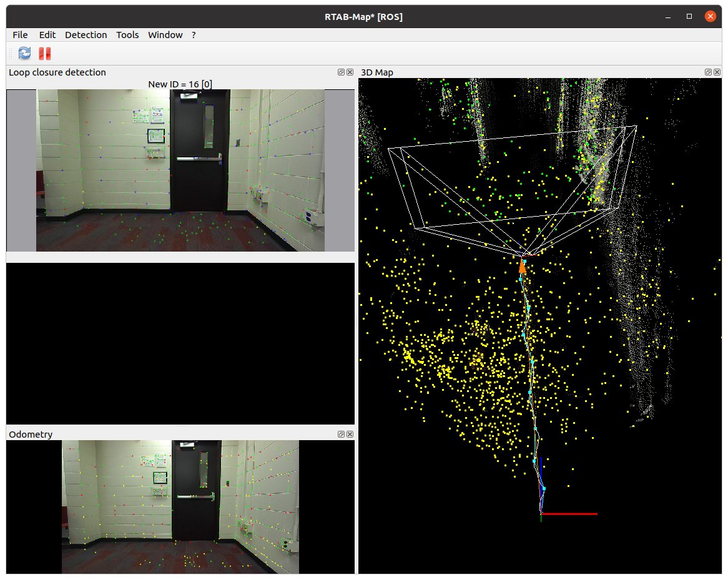Close the Loop closure detection panel
This screenshot has width=728, height=580.
tap(350, 72)
